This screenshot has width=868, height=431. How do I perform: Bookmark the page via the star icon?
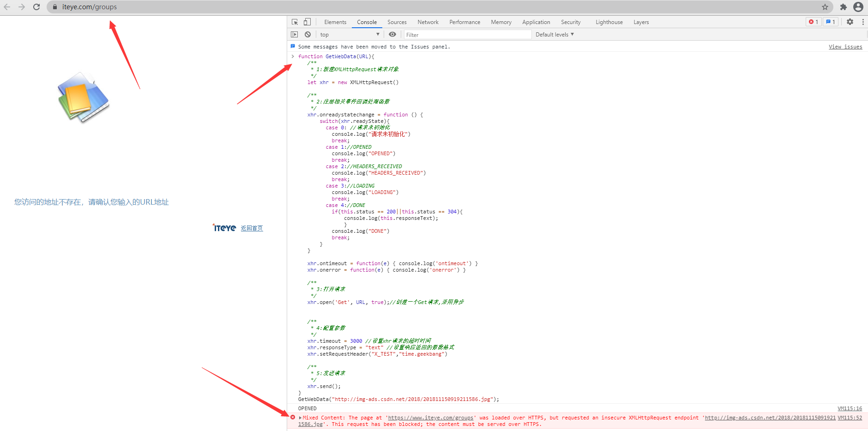coord(826,7)
